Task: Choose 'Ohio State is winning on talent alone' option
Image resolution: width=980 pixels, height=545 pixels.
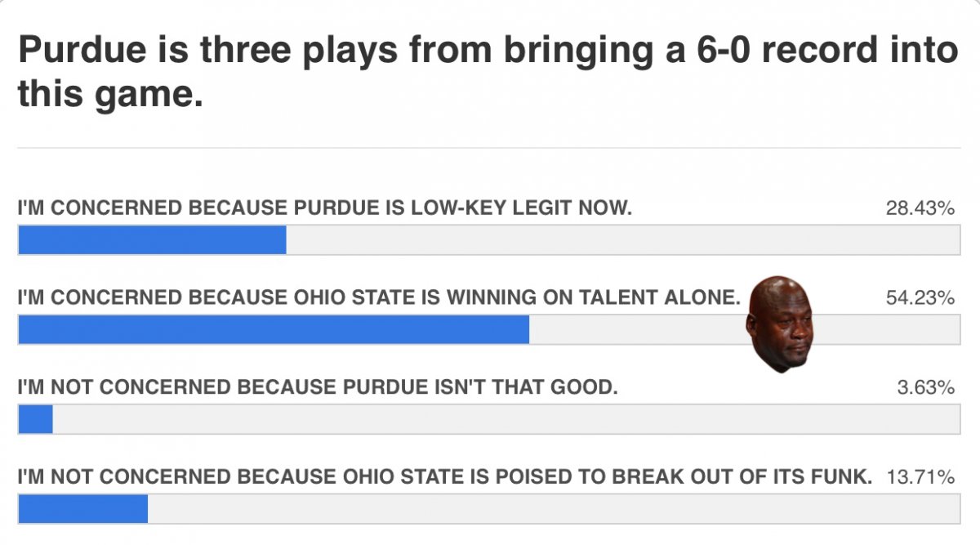Action: 378,298
